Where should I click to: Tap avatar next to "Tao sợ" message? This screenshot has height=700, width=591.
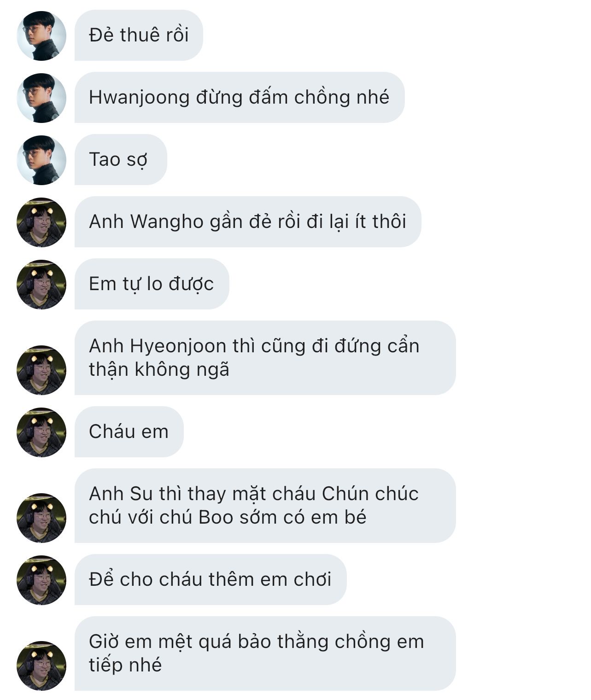click(x=41, y=160)
